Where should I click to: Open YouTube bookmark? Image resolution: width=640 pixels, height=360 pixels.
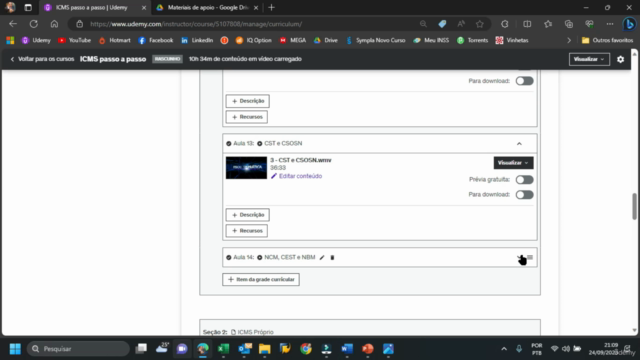74,40
